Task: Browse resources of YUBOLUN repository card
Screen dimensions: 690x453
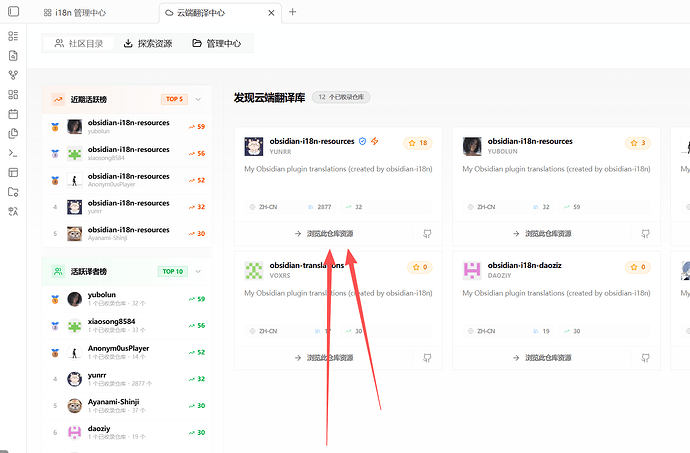Action: click(542, 234)
